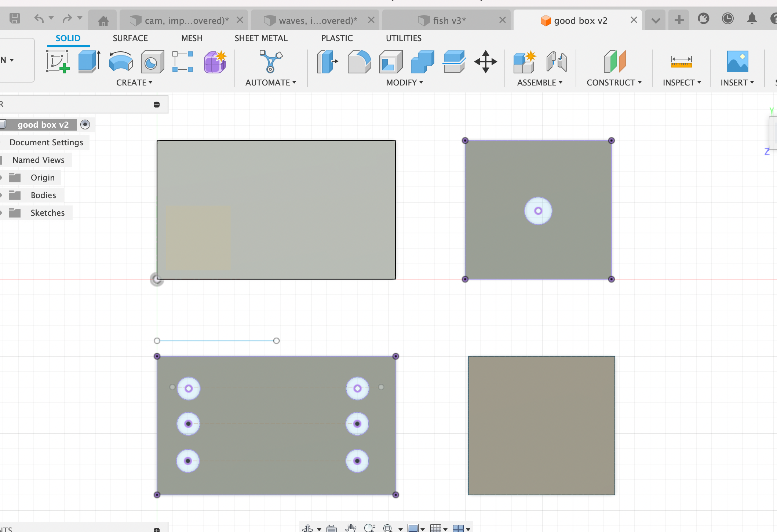Activate good box v2 component radio button
This screenshot has width=777, height=532.
point(85,125)
